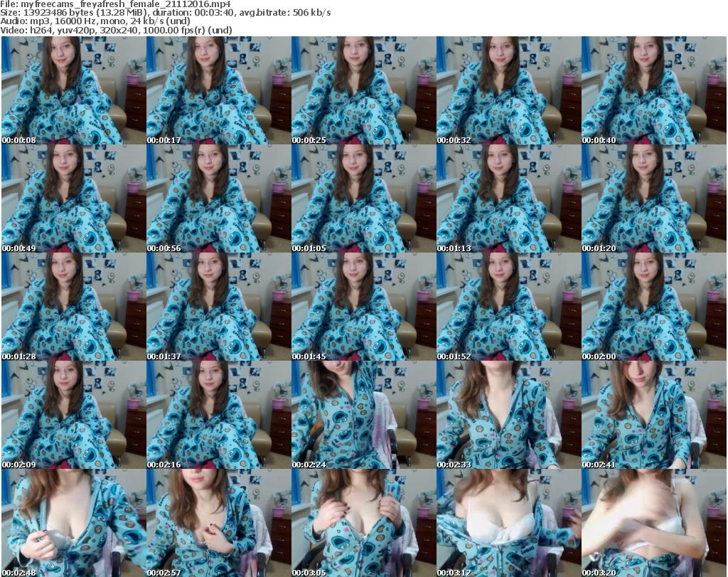
Task: Open the frame stamped 00:02:00
Action: 654,307
